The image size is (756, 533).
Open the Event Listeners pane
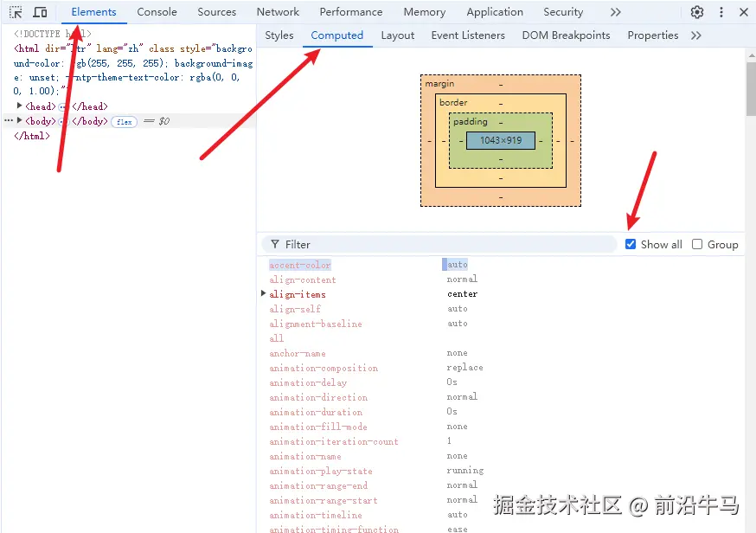468,35
